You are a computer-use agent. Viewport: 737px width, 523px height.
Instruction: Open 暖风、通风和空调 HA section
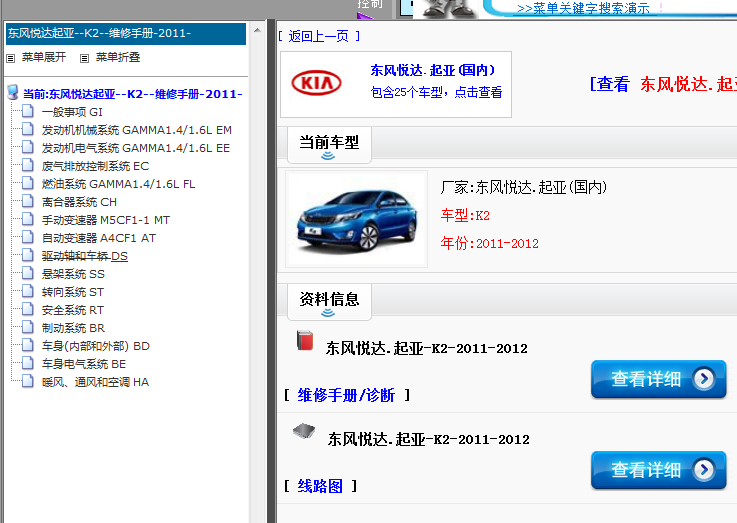pyautogui.click(x=94, y=382)
